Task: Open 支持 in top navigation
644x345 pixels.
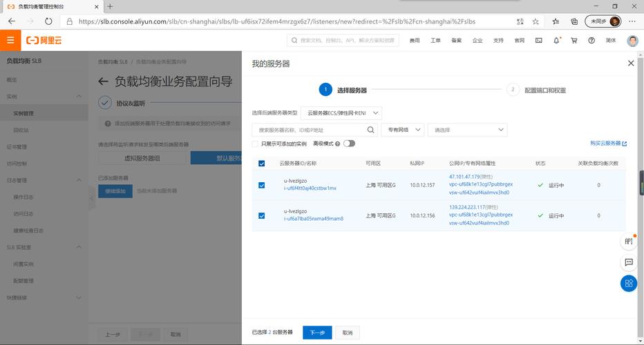Action: click(498, 40)
